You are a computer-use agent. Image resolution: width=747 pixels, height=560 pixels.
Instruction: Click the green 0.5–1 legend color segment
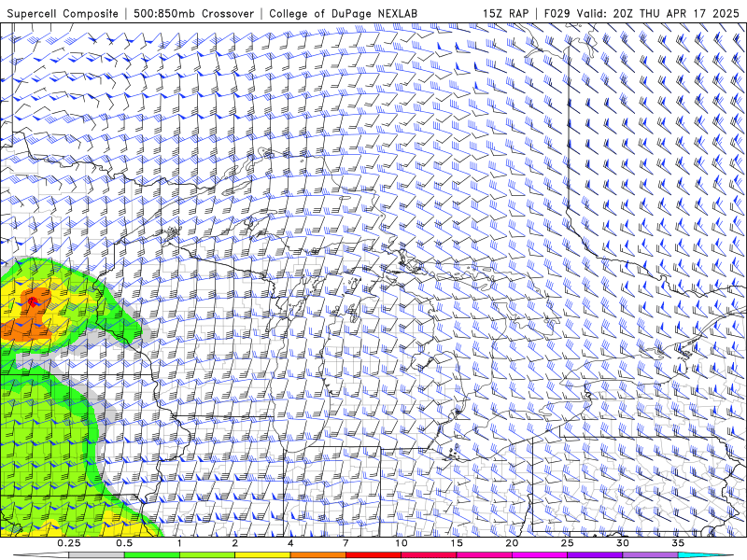click(x=152, y=555)
